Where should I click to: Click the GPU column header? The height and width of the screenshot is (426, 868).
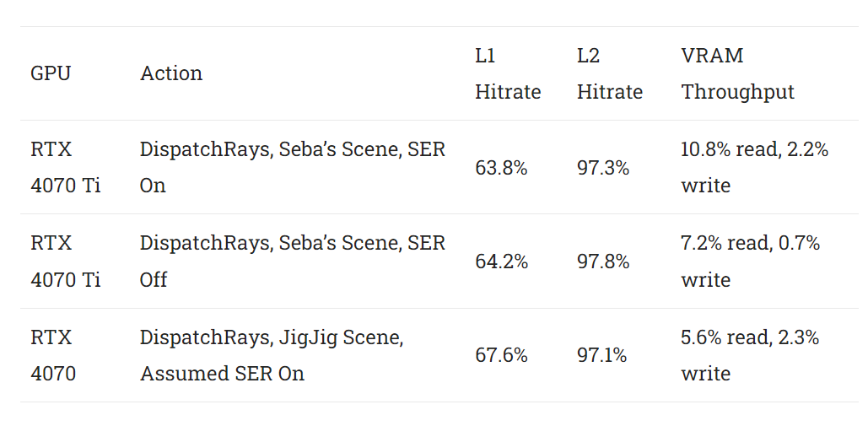(x=51, y=73)
